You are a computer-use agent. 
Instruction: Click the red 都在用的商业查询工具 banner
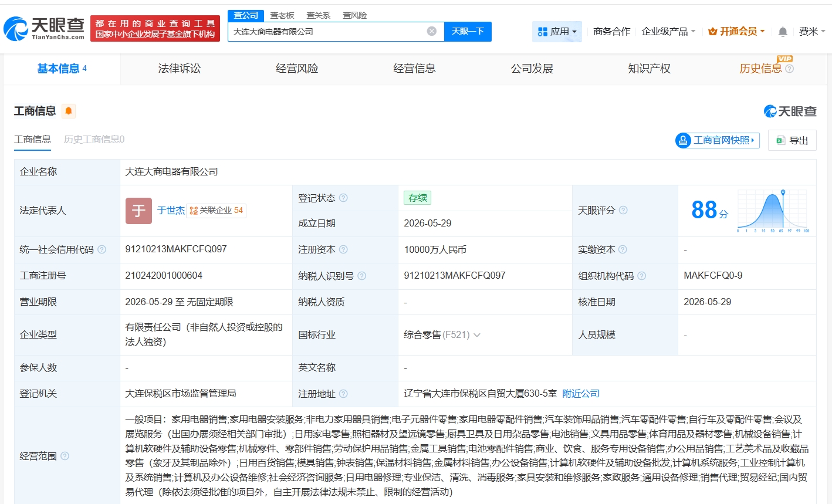tap(155, 29)
